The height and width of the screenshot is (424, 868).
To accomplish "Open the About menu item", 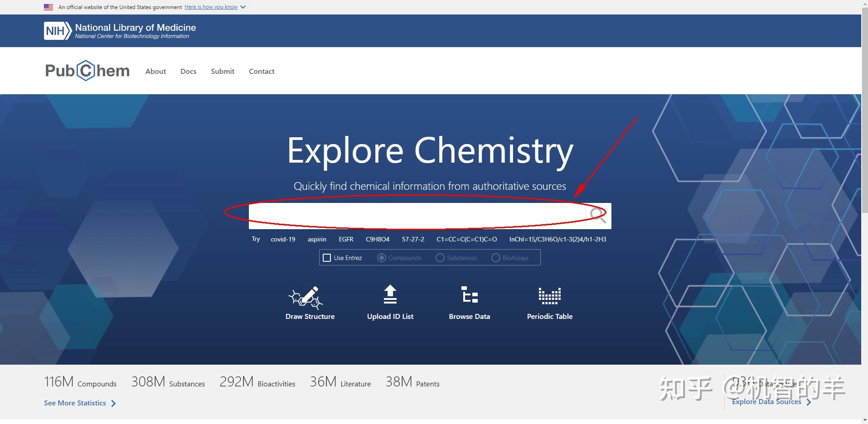I will click(155, 71).
